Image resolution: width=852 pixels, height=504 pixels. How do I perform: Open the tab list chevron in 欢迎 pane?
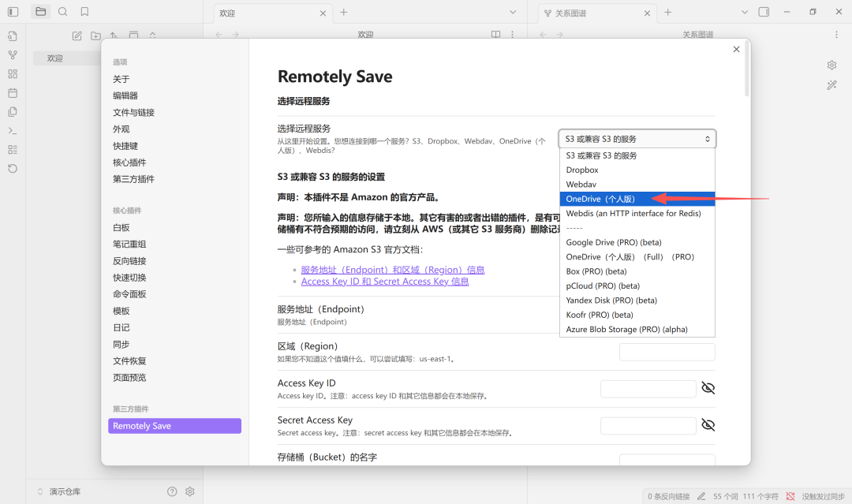coord(513,12)
